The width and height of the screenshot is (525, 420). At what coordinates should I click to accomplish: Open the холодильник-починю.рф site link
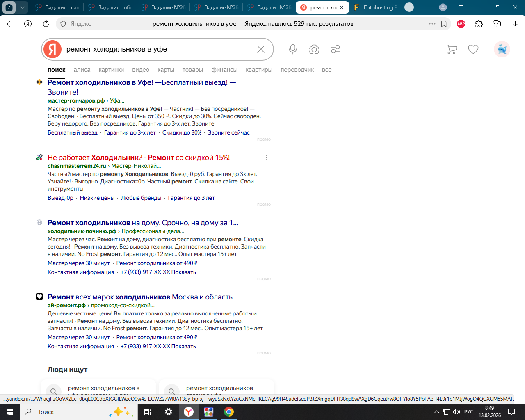pos(82,231)
